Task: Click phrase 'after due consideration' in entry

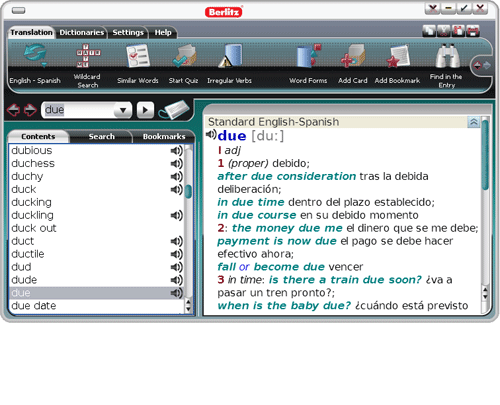Action: 287,176
